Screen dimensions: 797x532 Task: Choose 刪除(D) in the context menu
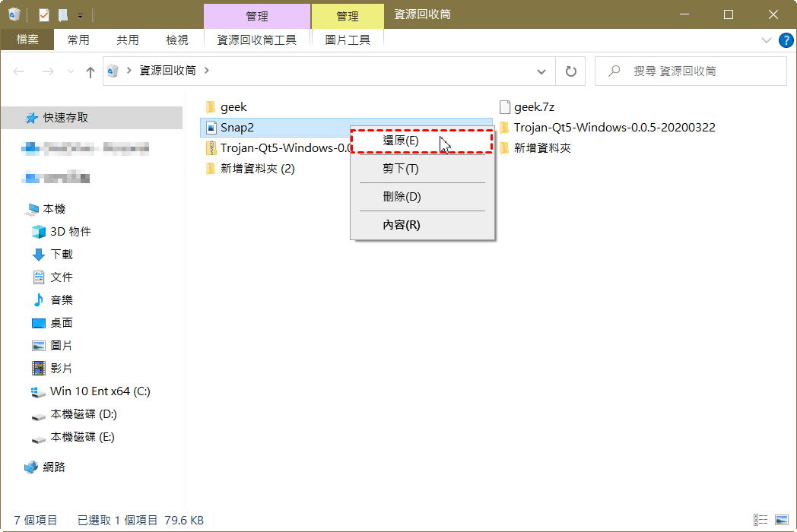[x=422, y=197]
